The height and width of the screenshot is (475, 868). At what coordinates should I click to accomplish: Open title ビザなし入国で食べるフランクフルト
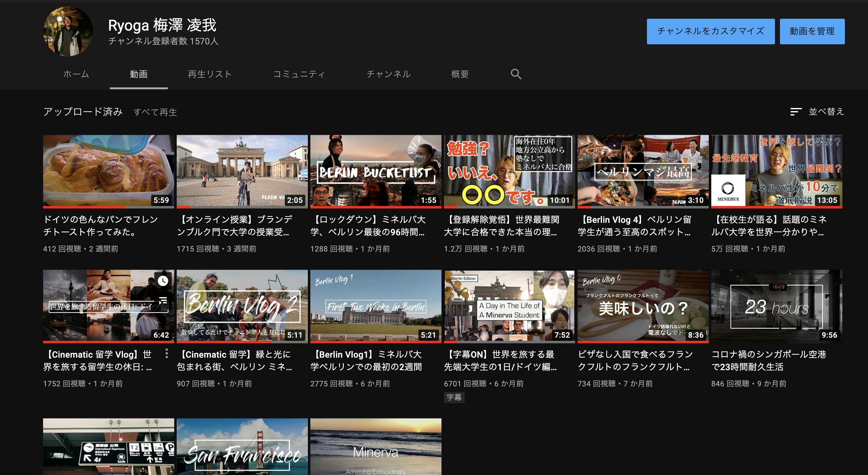pyautogui.click(x=635, y=360)
